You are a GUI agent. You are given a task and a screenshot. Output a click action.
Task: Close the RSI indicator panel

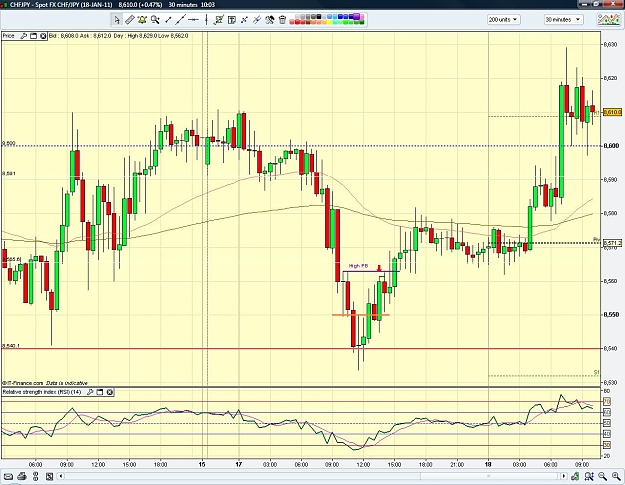110,392
